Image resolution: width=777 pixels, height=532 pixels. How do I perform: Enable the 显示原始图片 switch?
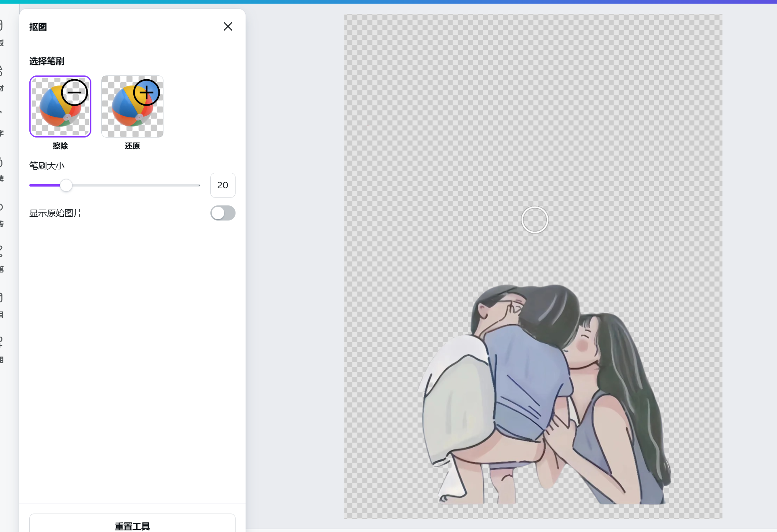click(x=222, y=213)
